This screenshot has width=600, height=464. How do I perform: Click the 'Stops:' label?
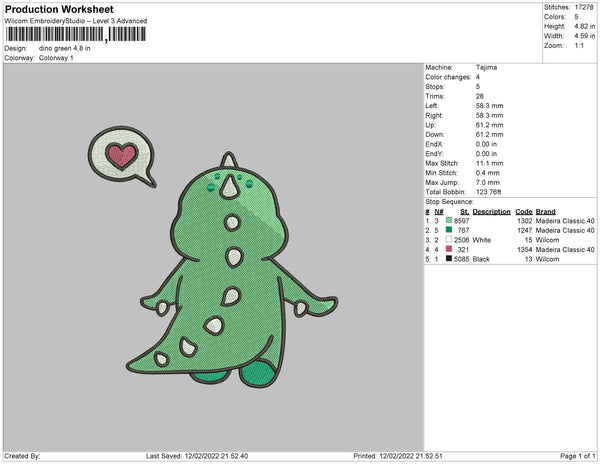click(435, 86)
